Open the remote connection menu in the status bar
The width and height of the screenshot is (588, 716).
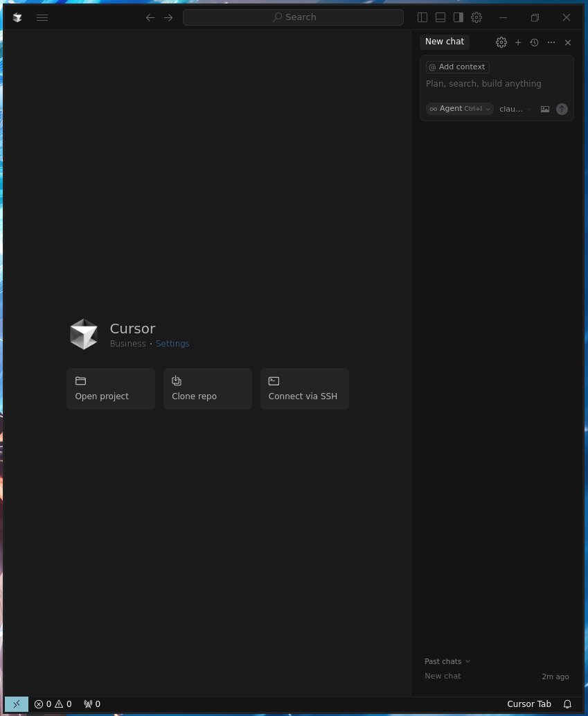pyautogui.click(x=16, y=704)
